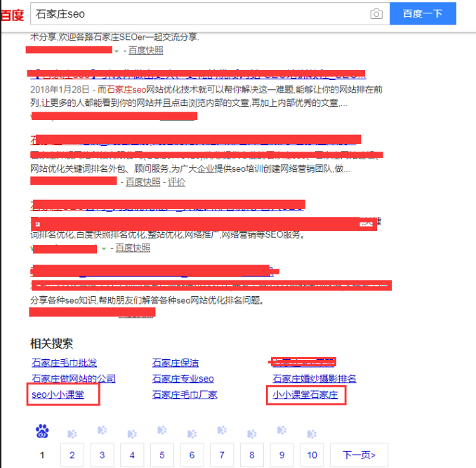476x468 pixels.
Task: Click snippet text 分享各种seo知识
Action: click(147, 300)
